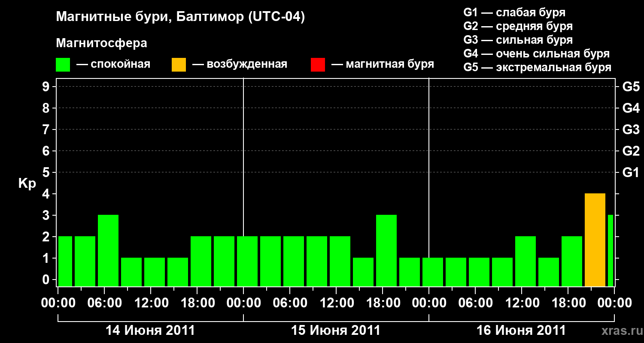
Task: Click the '00:00' label at the end of 16 June
Action: [x=614, y=303]
